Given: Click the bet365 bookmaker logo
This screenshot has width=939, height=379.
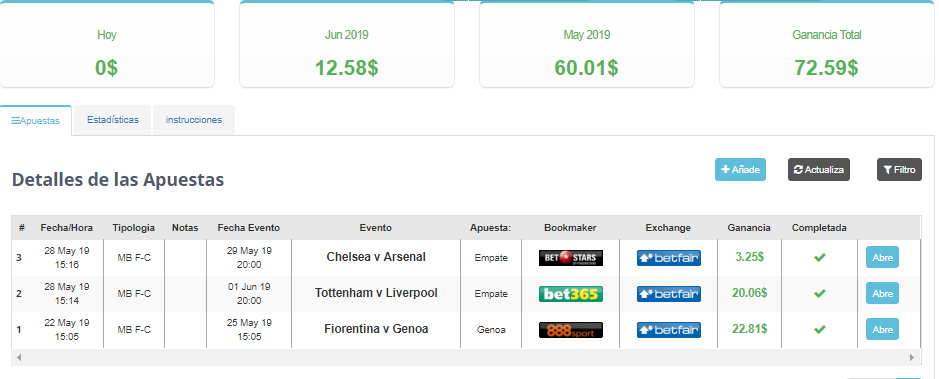Looking at the screenshot, I should 571,294.
